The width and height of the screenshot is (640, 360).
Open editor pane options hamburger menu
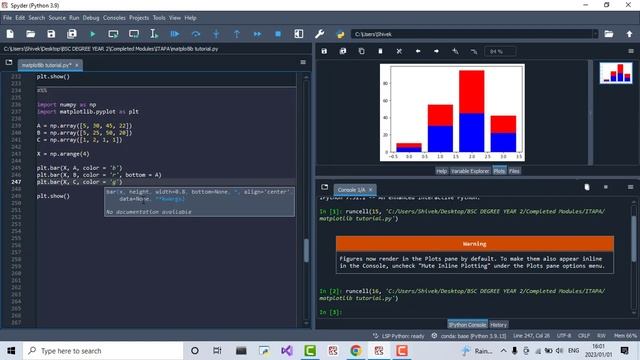(x=303, y=62)
